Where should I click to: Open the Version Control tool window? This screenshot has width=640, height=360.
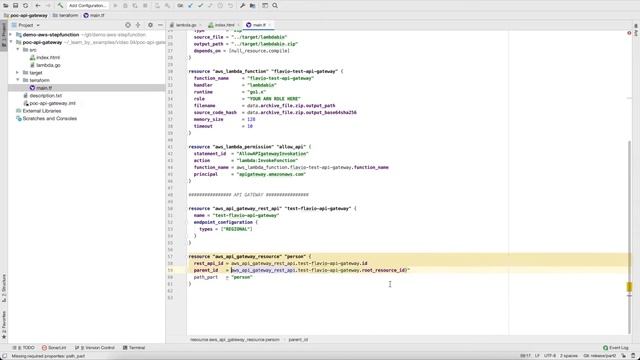coord(95,348)
